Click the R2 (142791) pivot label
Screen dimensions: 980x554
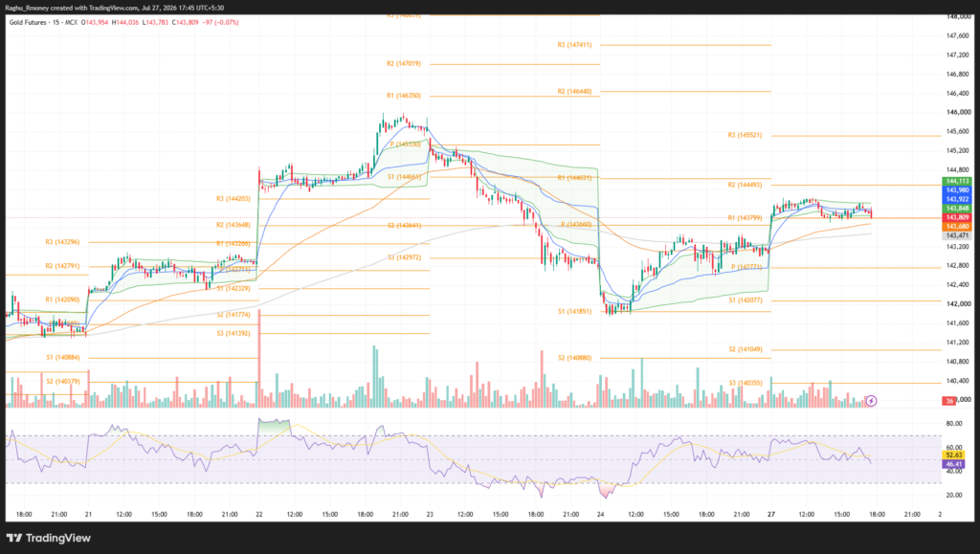tap(62, 266)
